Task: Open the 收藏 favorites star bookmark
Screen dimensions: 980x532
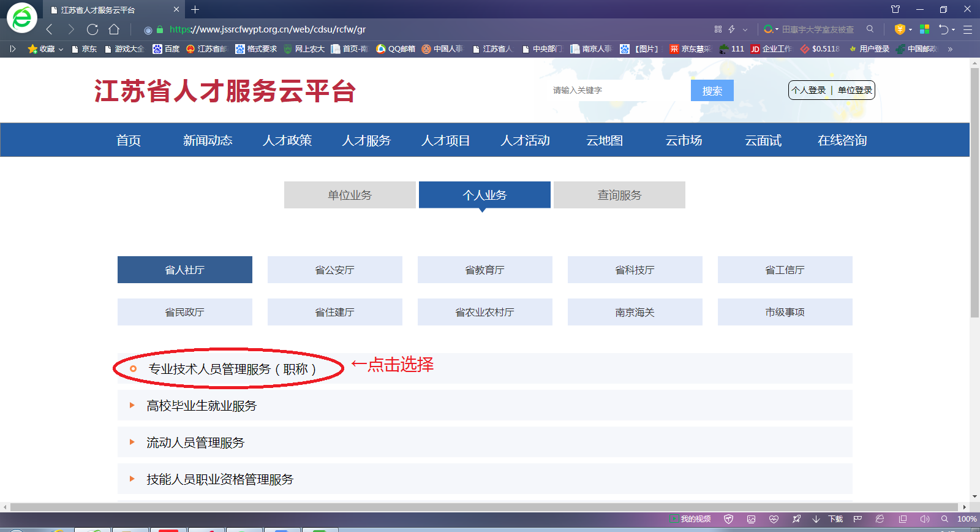Action: coord(41,49)
